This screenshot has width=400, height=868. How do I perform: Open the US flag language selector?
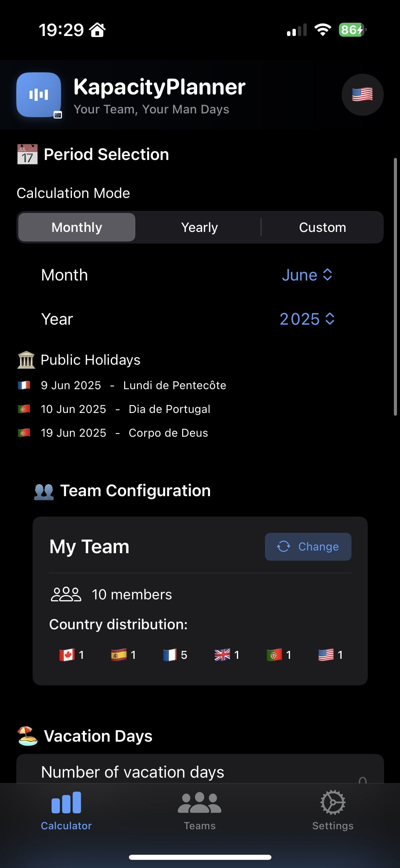362,95
